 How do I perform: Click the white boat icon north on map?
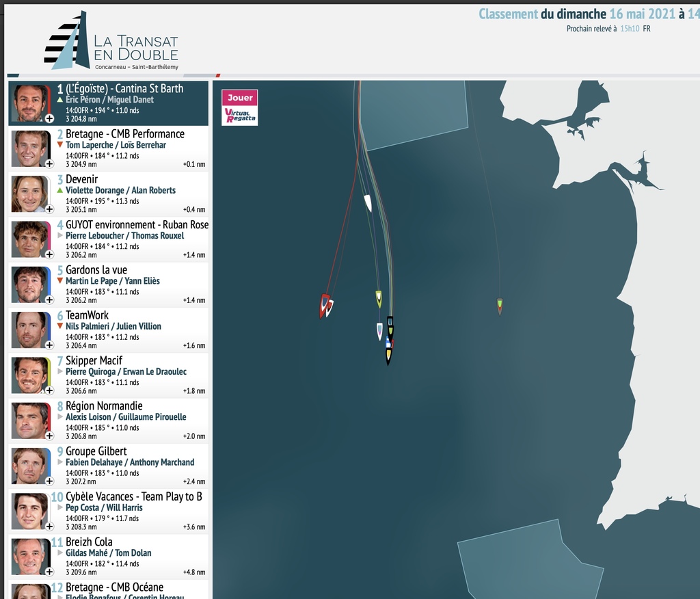[x=368, y=203]
